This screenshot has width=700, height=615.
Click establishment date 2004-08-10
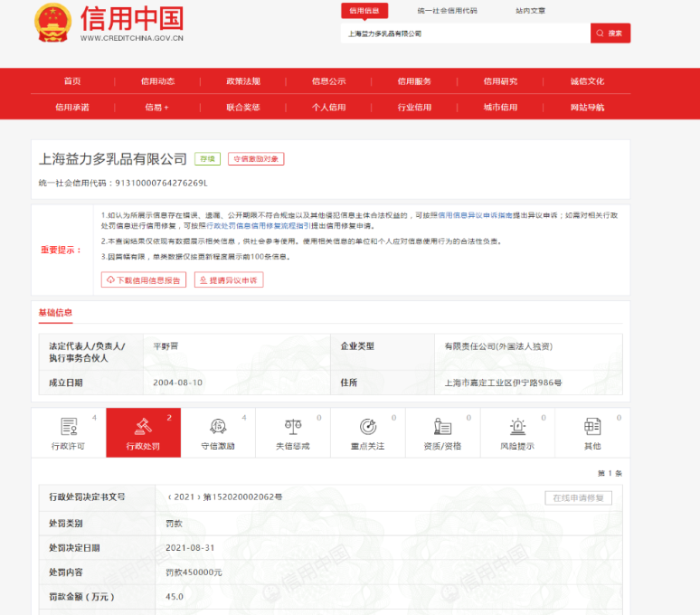pyautogui.click(x=177, y=383)
